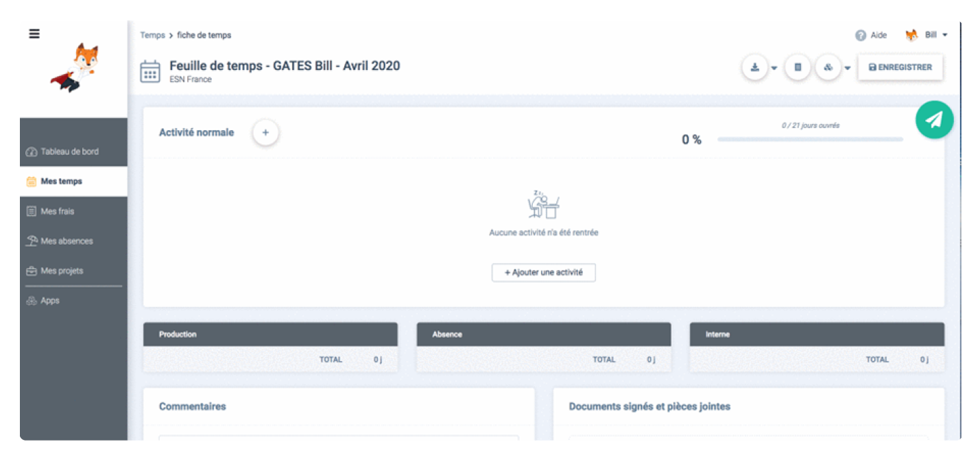The height and width of the screenshot is (455, 980).
Task: Click the round document icon button
Action: 798,67
